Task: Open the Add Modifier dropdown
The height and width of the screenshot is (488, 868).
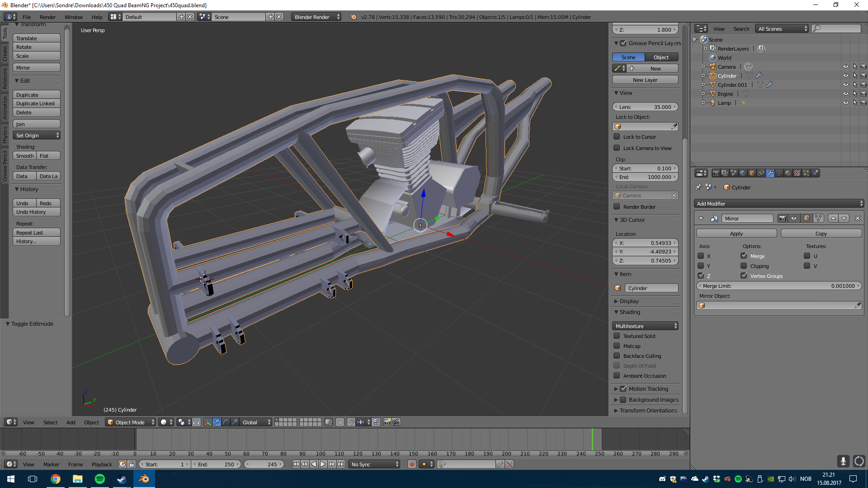Action: pyautogui.click(x=779, y=204)
